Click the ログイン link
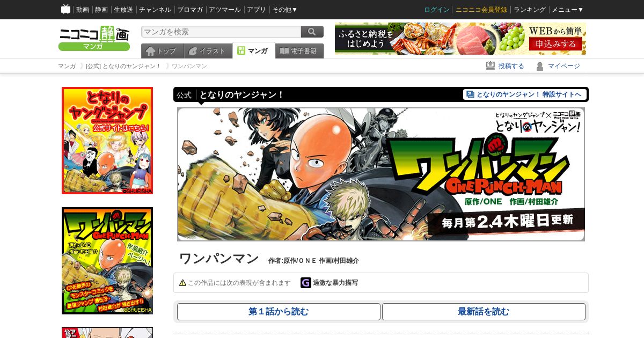This screenshot has height=338, width=644. [437, 10]
